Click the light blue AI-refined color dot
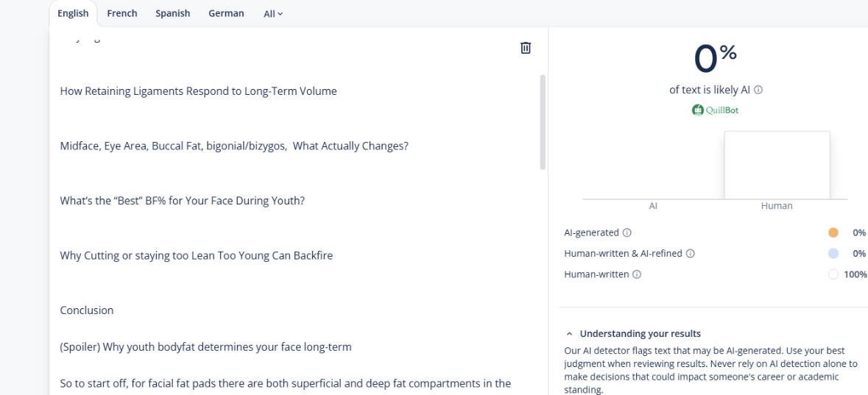This screenshot has width=868, height=395. [x=833, y=254]
